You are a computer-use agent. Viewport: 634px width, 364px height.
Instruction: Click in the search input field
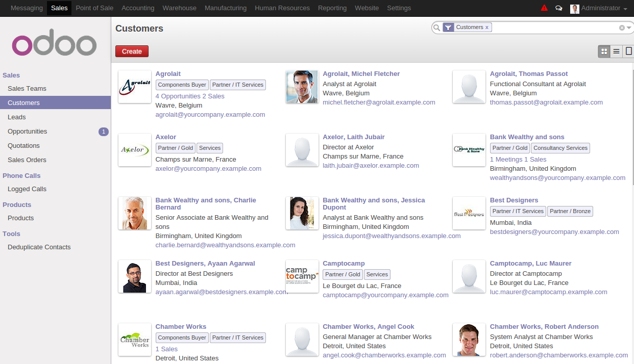pos(555,28)
